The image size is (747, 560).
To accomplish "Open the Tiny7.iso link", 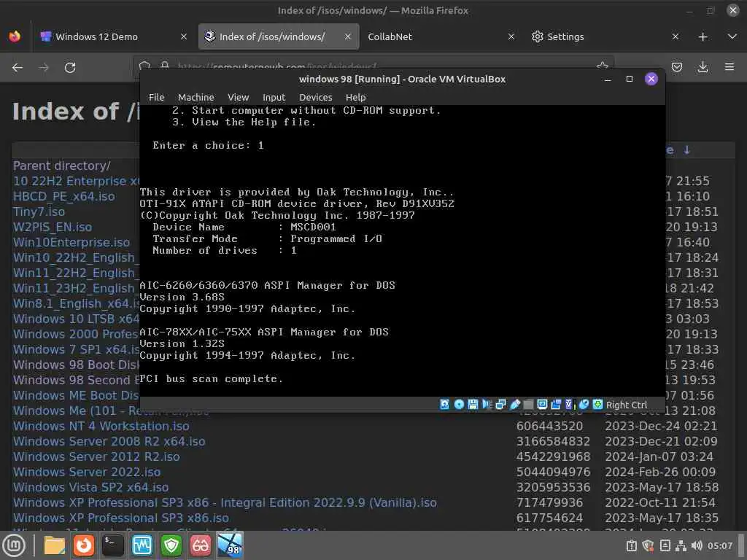I will coord(39,211).
